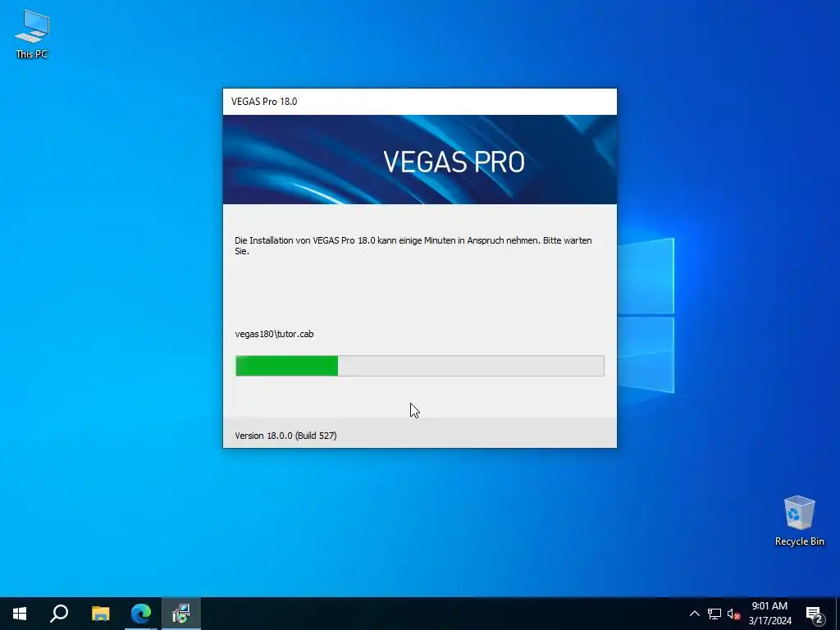Image resolution: width=840 pixels, height=630 pixels.
Task: Open the notification center icon
Action: (815, 614)
